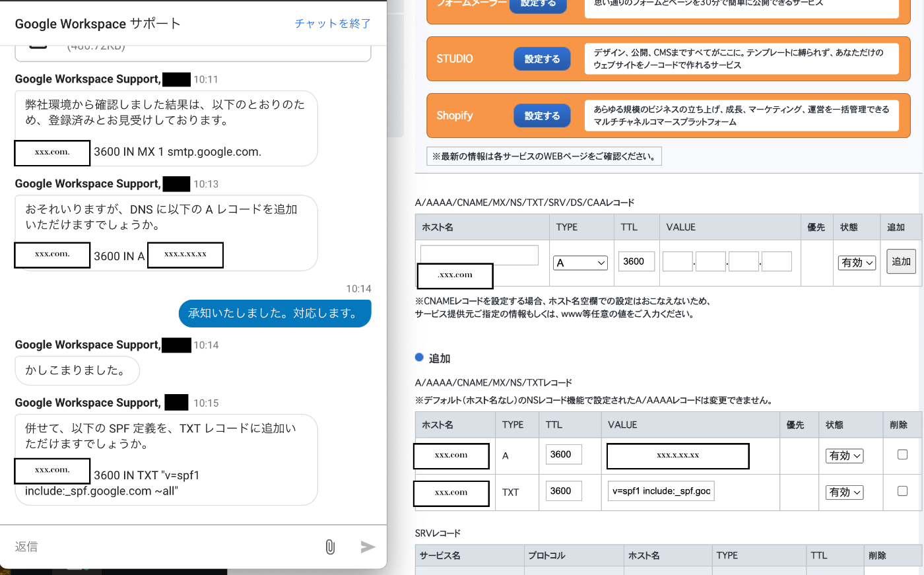Click the fourth IP octet VALUE field
This screenshot has width=924, height=575.
click(777, 261)
